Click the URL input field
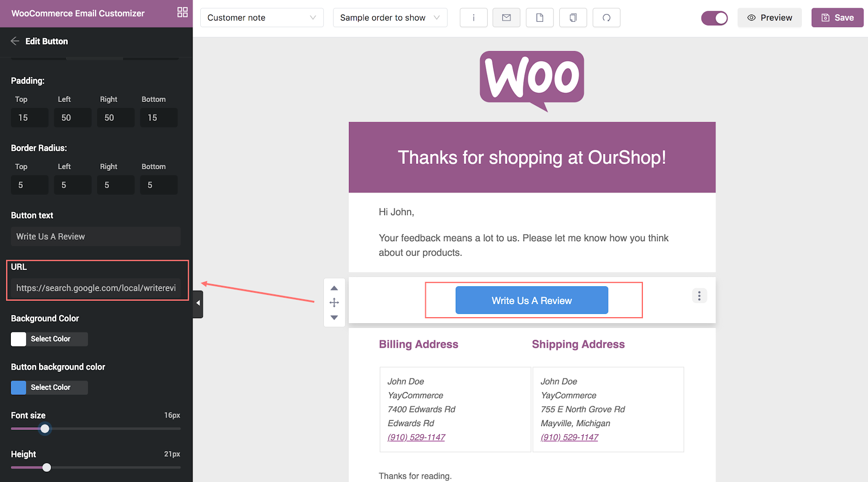The width and height of the screenshot is (868, 482). point(95,288)
